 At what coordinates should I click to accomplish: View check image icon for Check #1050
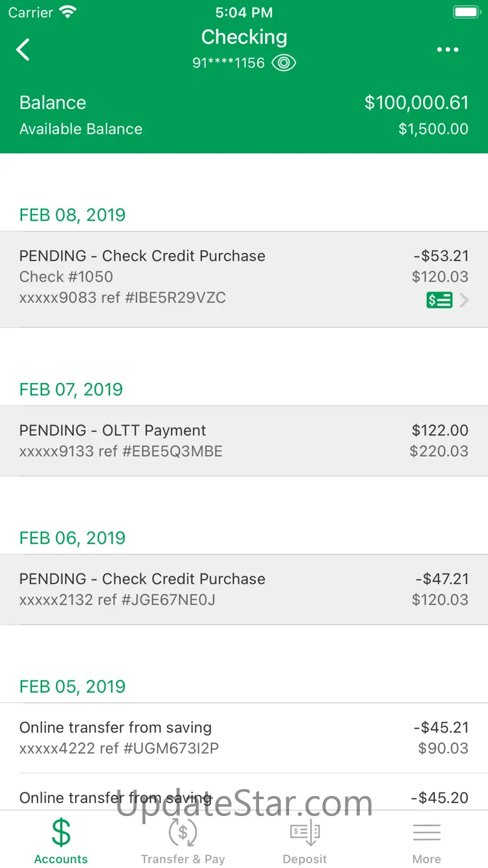[x=439, y=300]
